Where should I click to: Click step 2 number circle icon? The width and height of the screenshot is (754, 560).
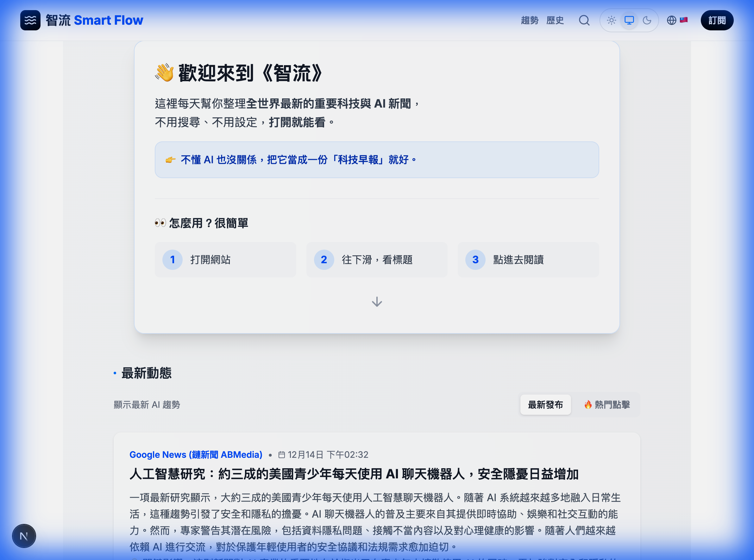point(324,260)
